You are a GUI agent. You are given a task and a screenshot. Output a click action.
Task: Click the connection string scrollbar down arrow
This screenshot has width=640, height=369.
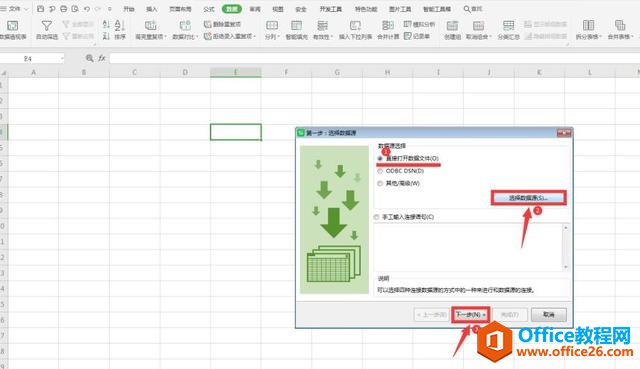coord(566,267)
